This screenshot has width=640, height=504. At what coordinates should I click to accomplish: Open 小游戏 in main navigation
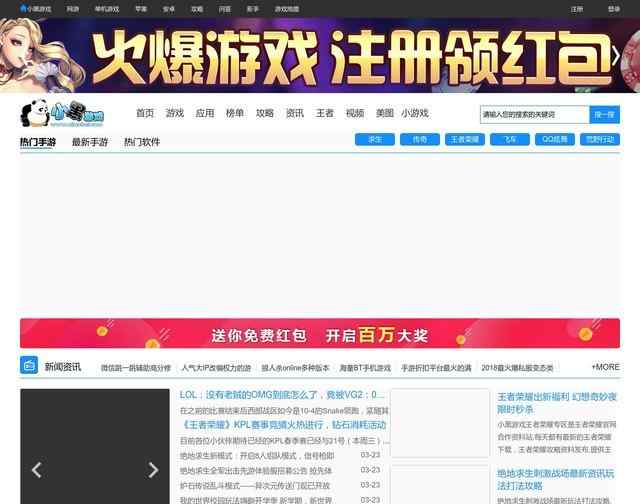tap(415, 113)
